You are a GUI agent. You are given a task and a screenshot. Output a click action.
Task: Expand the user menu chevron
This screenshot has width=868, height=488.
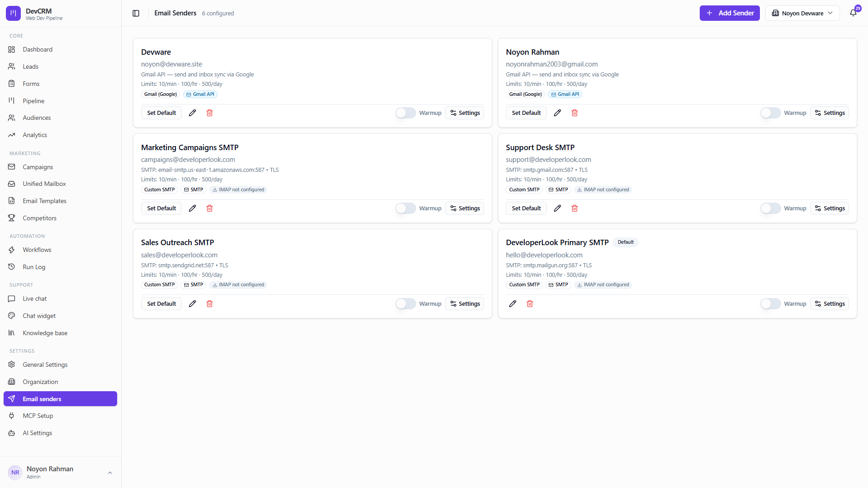[x=110, y=473]
